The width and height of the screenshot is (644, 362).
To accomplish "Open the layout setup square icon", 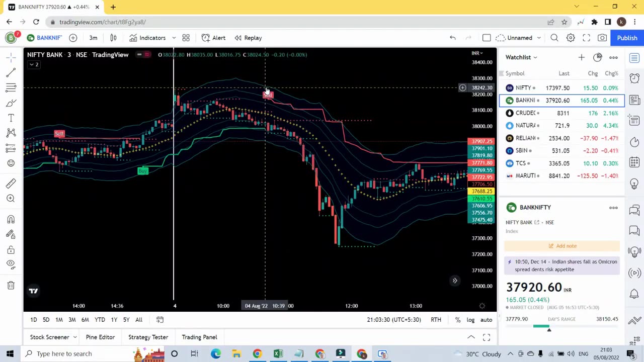I will (487, 38).
